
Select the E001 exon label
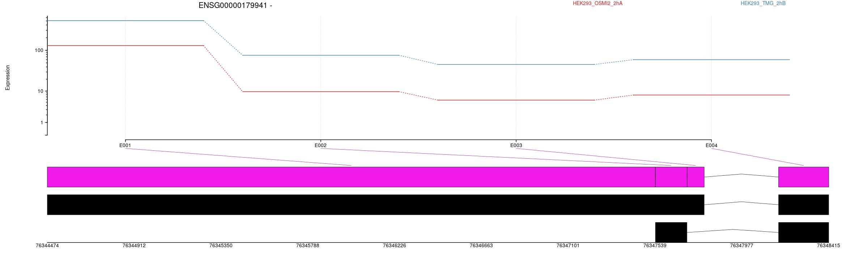[125, 146]
